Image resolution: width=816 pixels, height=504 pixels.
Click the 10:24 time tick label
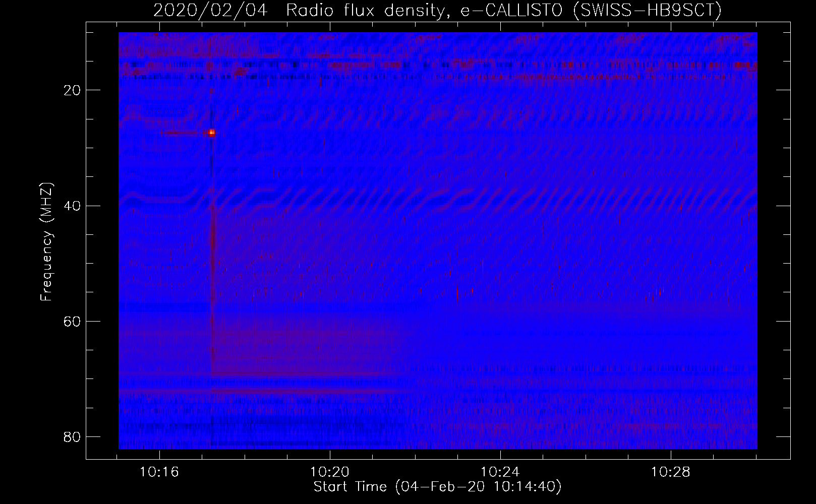tap(500, 472)
